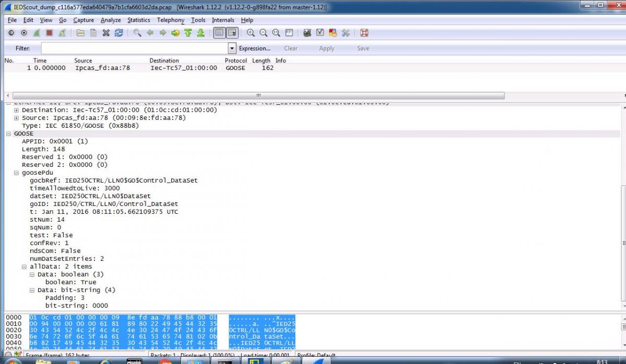Screen dimensions: 626x364
Task: Open the Capture menu
Action: 83,20
